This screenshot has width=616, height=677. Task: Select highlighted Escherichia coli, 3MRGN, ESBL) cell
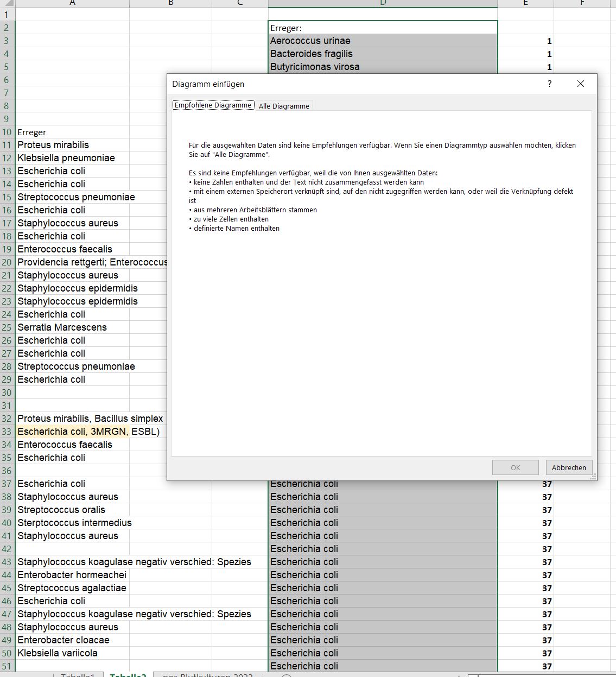tap(72, 432)
